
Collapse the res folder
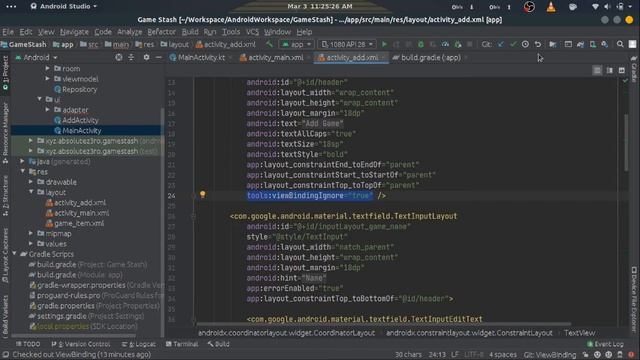[23, 171]
